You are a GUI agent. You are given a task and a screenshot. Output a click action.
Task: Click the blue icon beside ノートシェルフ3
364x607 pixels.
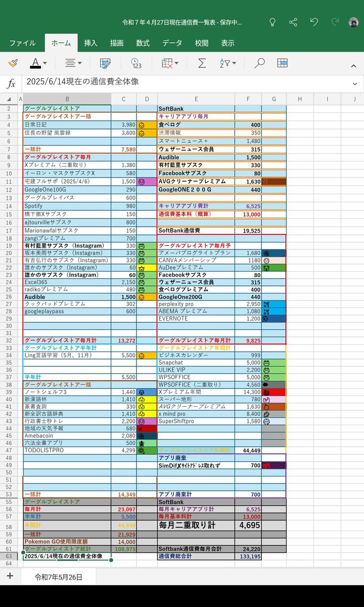142,393
